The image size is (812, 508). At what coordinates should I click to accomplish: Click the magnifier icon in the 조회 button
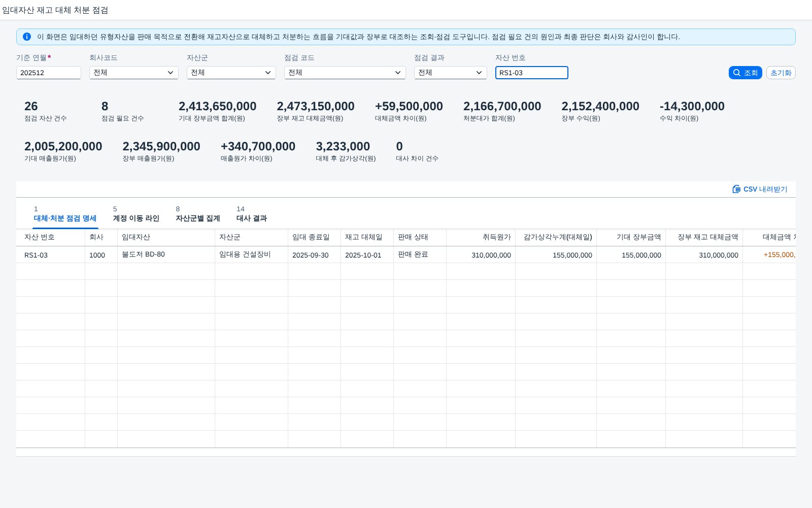click(737, 73)
